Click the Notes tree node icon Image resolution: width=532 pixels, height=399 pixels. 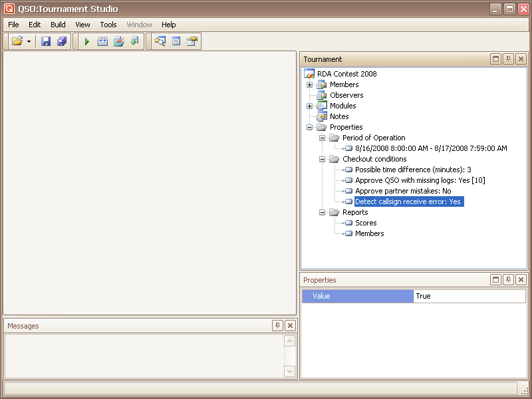(x=322, y=116)
